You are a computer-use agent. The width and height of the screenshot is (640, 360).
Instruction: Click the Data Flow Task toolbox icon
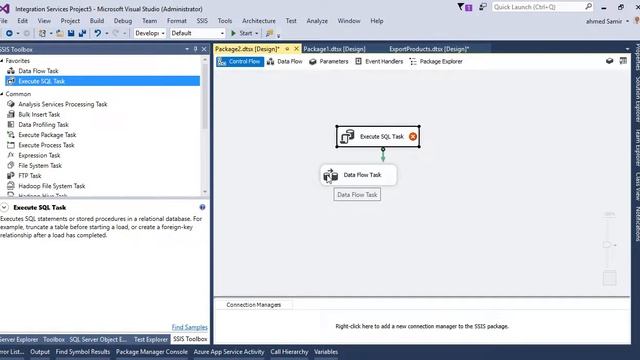[x=11, y=71]
